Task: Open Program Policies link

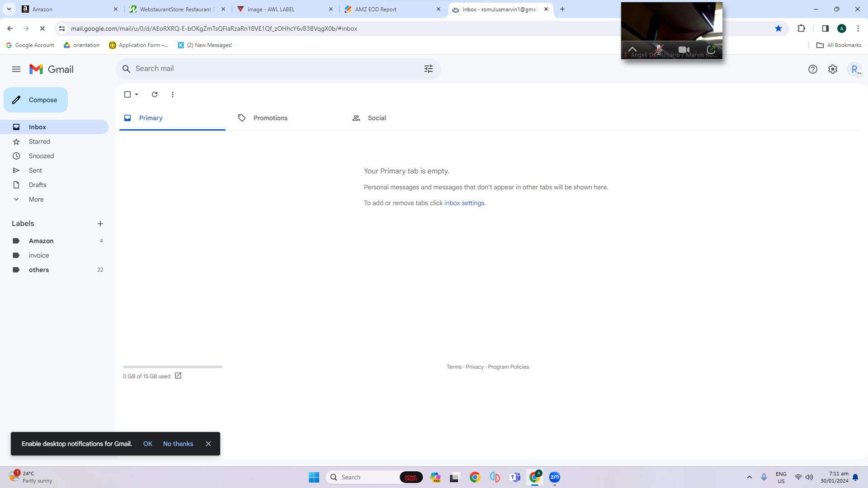Action: 508,367
